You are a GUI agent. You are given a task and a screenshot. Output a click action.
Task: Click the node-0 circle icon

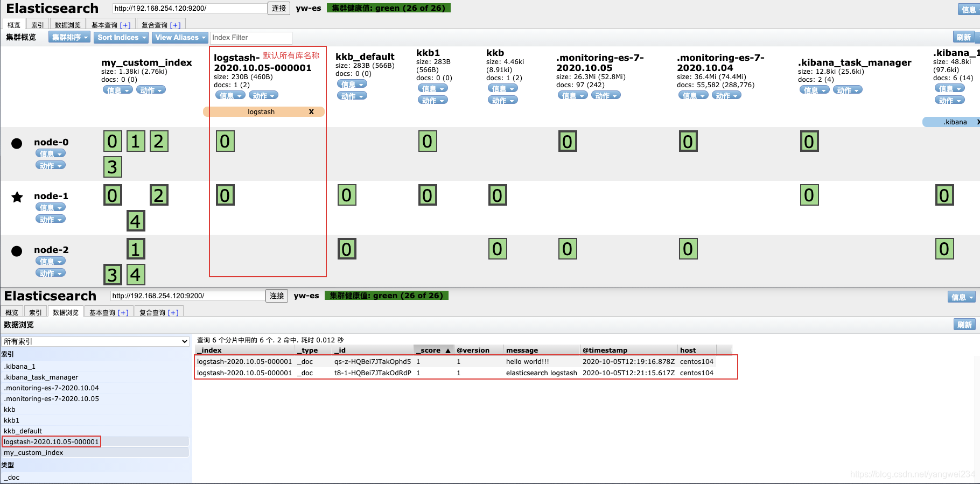point(17,143)
